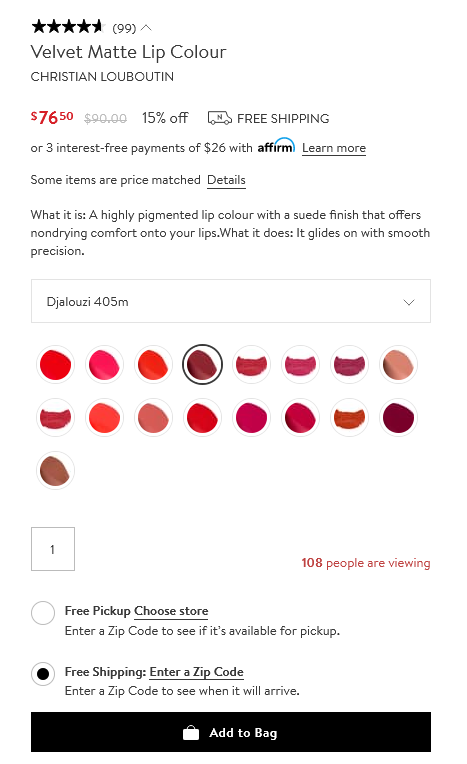467x764 pixels.
Task: Click the Add to Bag button
Action: pyautogui.click(x=231, y=732)
